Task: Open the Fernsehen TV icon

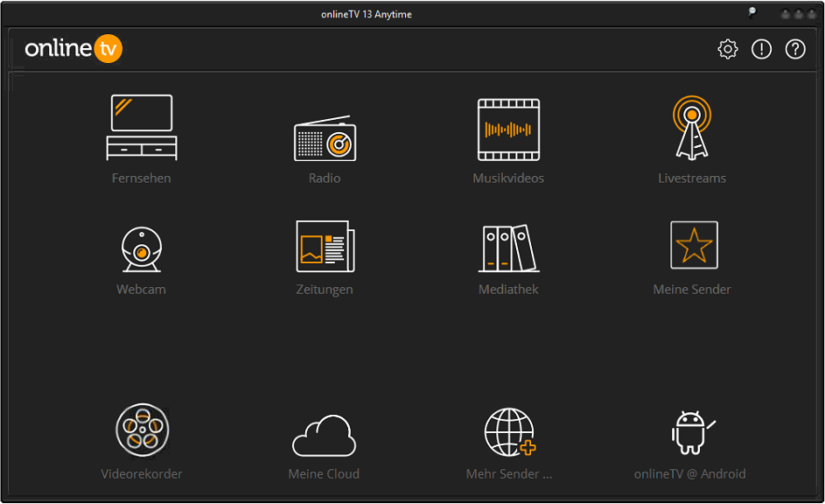Action: coord(142,128)
